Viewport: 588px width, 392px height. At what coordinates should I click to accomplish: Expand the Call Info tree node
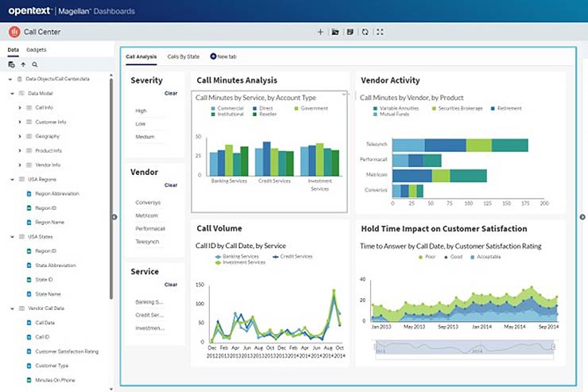click(20, 107)
